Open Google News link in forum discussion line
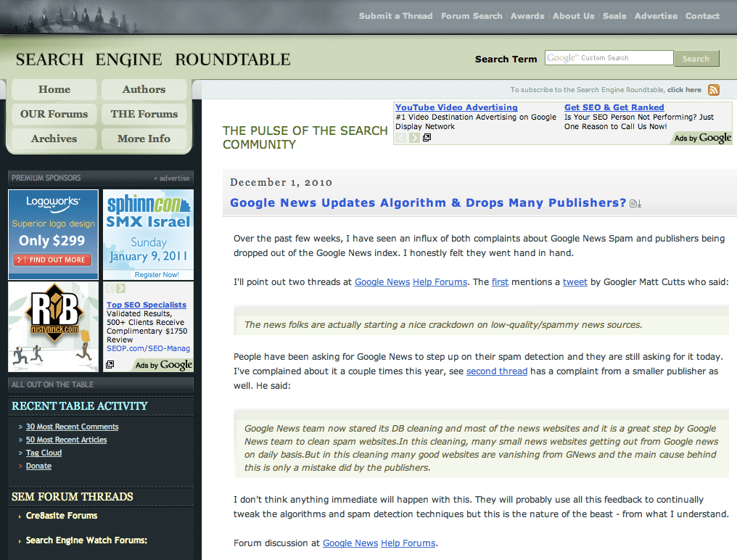This screenshot has width=737, height=560. 350,543
